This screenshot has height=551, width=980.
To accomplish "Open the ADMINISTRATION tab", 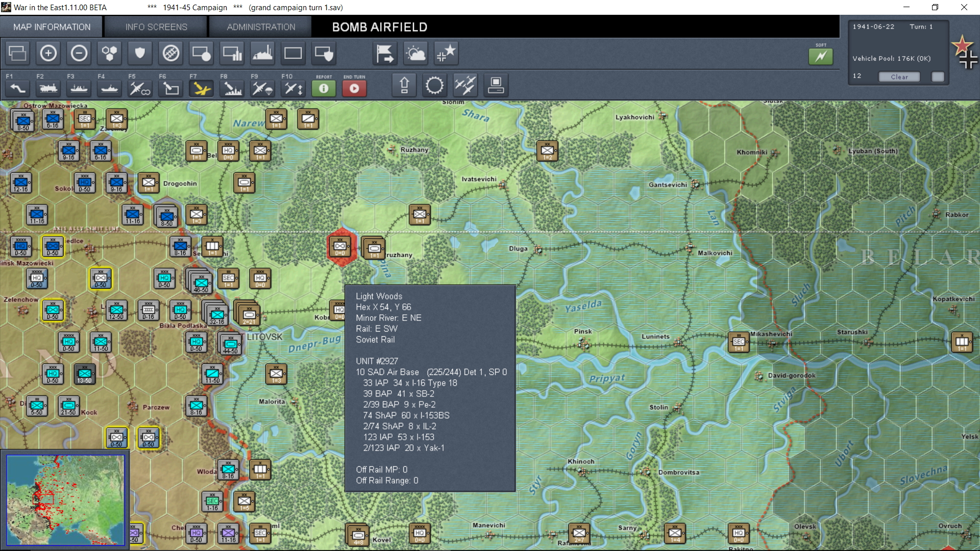I will [261, 27].
